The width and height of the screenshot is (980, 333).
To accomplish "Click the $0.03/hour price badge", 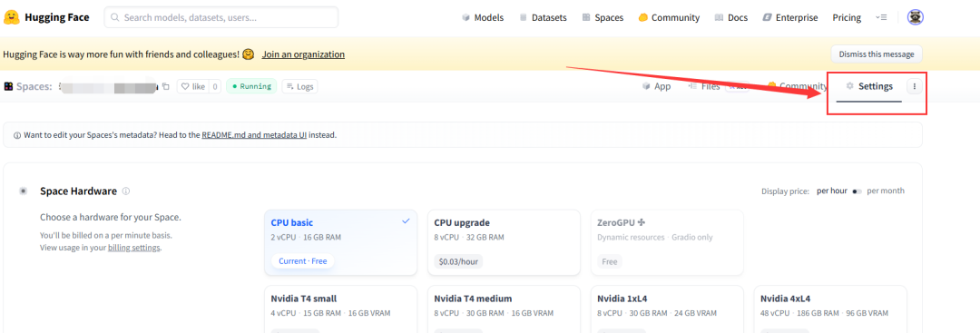I will coord(458,261).
